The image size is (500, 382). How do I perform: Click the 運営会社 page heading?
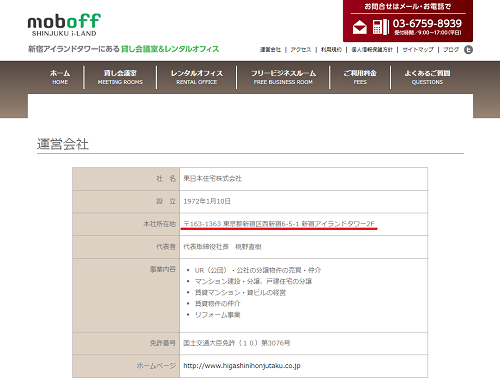63,144
